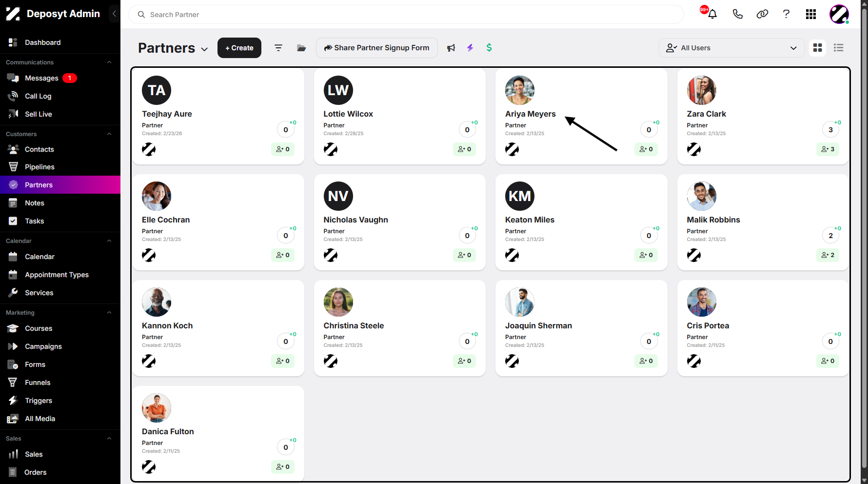Switch to list view

coord(839,48)
